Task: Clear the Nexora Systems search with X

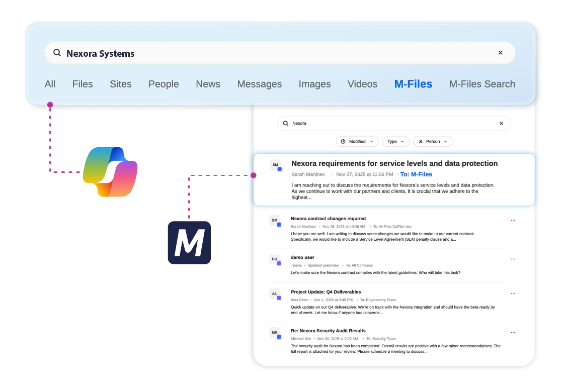Action: coord(500,53)
